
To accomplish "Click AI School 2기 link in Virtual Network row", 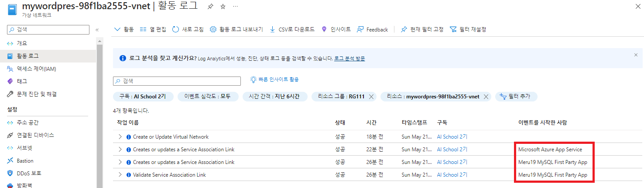I will [x=452, y=137].
